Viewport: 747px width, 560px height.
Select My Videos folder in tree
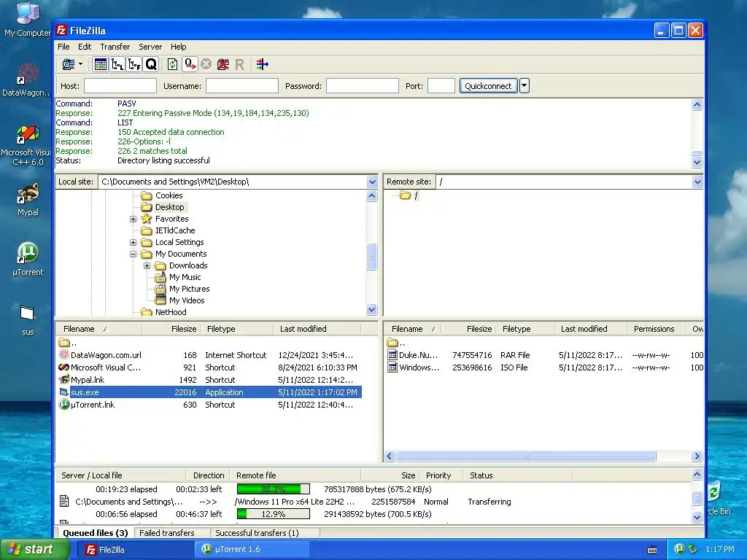(x=187, y=300)
